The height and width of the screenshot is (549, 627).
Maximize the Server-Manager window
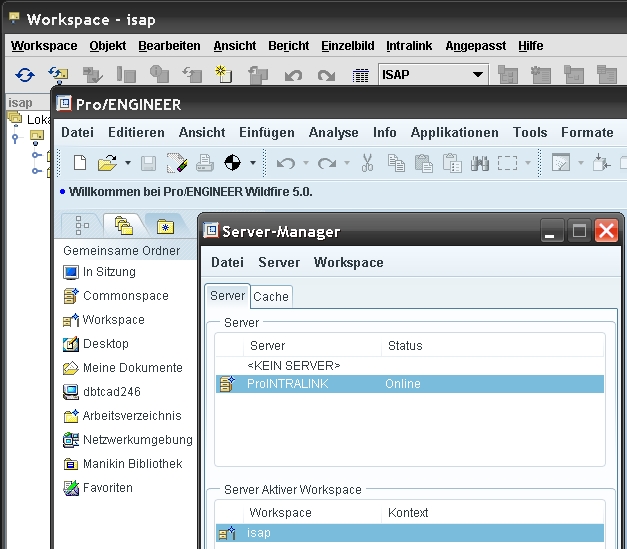(579, 231)
